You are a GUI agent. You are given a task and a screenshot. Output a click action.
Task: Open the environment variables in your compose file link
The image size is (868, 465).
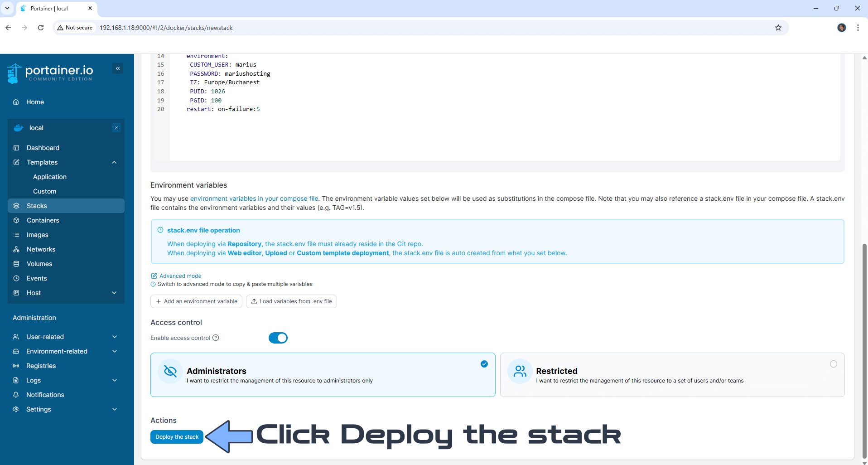point(254,199)
